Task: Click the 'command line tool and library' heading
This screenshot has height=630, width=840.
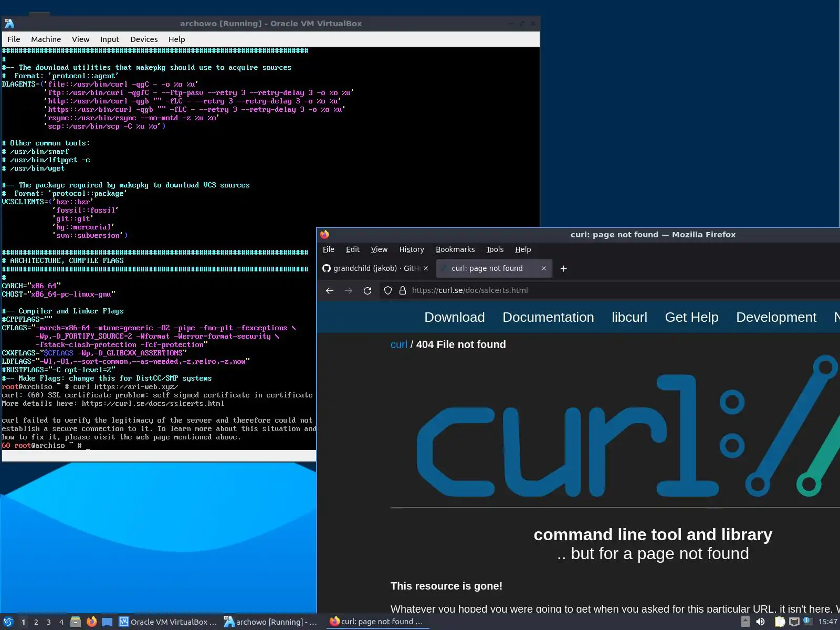Action: click(x=653, y=534)
